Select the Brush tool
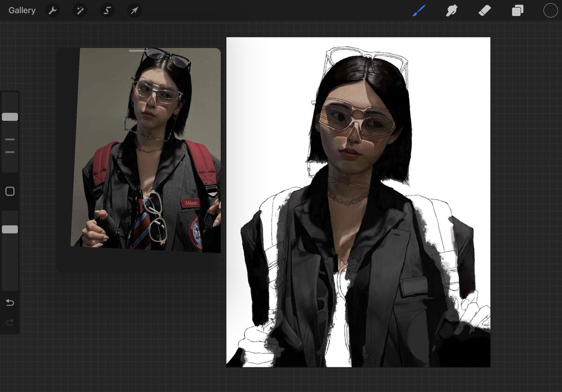The image size is (562, 392). click(x=419, y=10)
